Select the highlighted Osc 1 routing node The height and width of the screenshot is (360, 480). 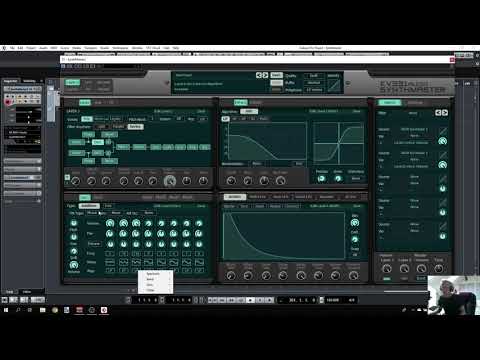tap(98, 142)
